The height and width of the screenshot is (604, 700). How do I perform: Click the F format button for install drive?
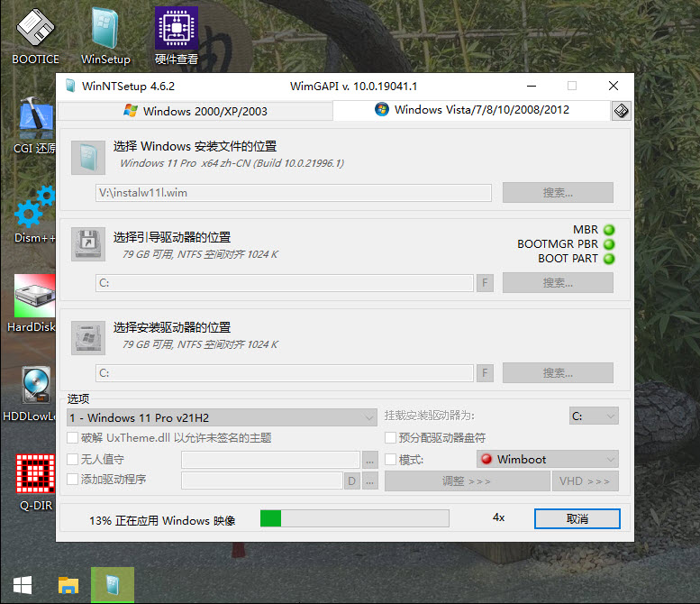[485, 373]
